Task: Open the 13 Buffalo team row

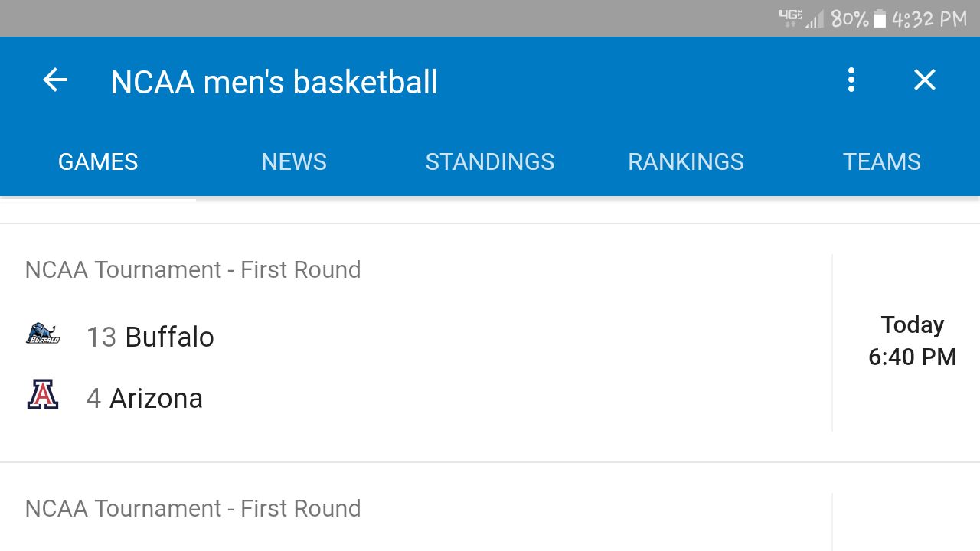Action: point(150,337)
